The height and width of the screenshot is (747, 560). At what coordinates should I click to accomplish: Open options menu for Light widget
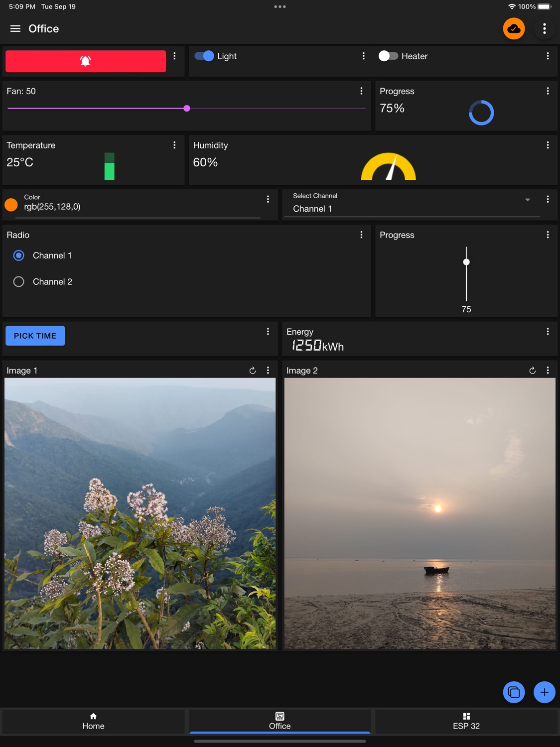(x=364, y=56)
